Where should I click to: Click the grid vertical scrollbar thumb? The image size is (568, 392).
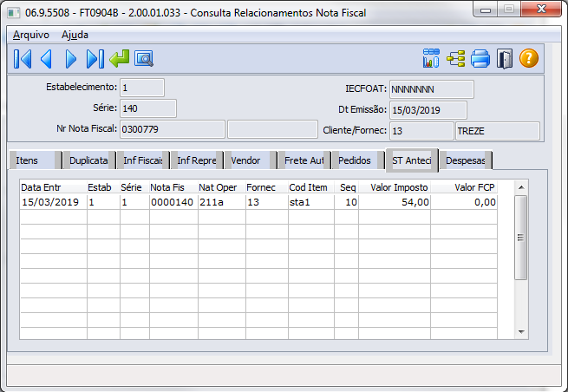click(x=521, y=238)
